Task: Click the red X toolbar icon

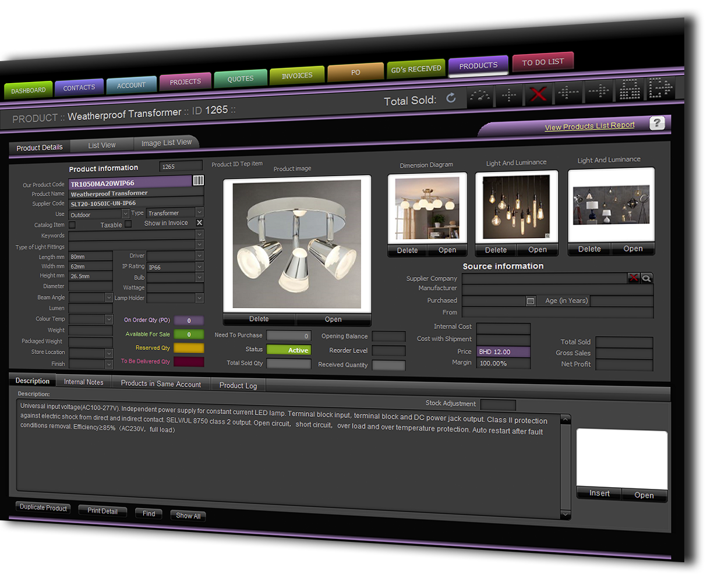Action: click(538, 94)
